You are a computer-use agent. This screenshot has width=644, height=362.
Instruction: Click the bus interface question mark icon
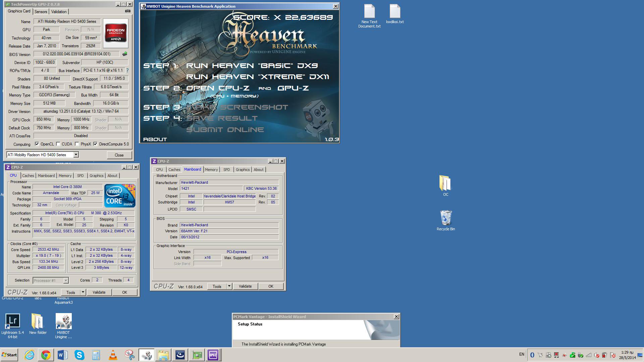click(x=127, y=70)
